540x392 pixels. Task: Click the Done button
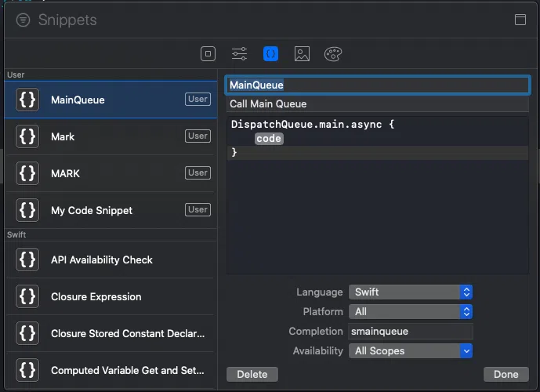pyautogui.click(x=506, y=375)
